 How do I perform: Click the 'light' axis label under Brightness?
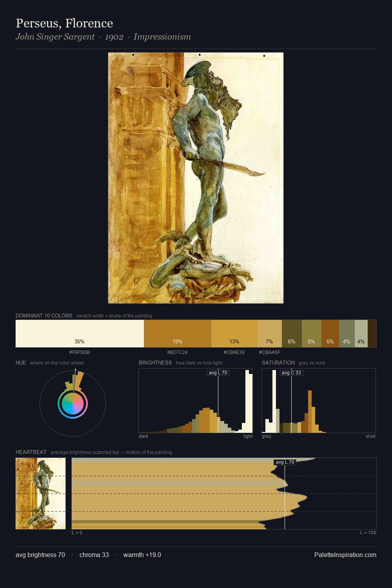coord(248,436)
